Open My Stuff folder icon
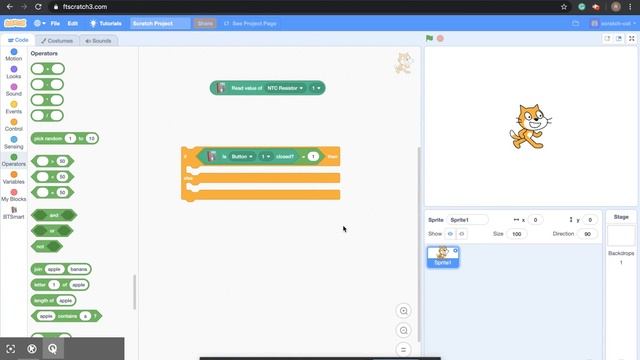 (576, 24)
